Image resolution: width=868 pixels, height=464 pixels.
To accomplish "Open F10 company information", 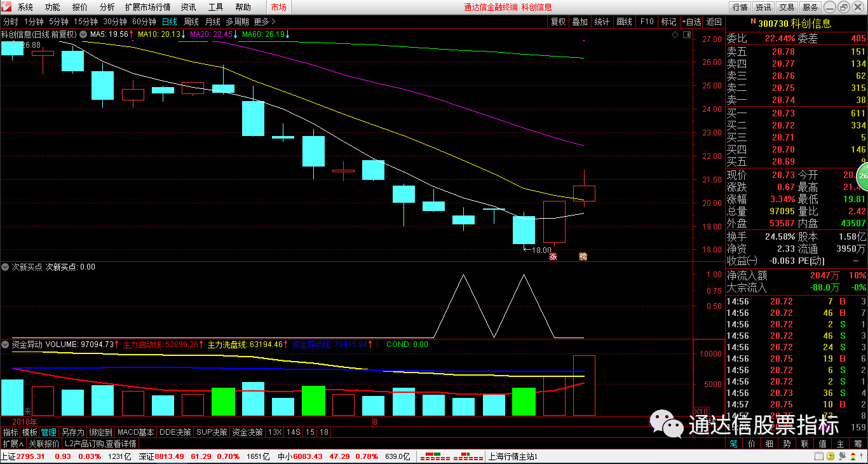I will (646, 22).
